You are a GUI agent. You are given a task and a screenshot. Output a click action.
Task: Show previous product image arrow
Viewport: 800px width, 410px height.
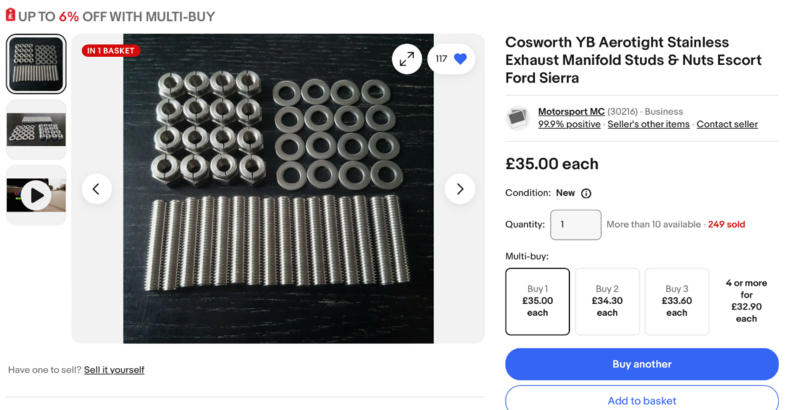click(96, 188)
